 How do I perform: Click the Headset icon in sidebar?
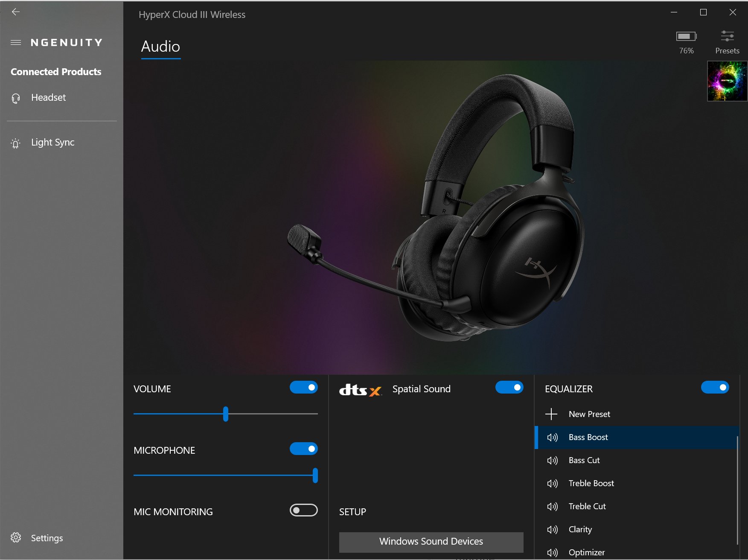[16, 98]
